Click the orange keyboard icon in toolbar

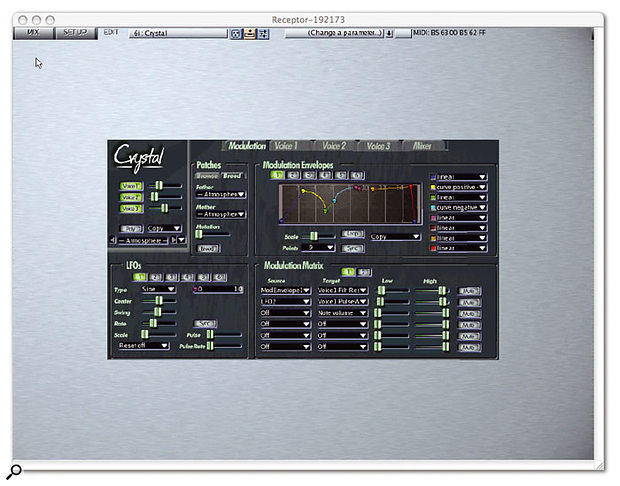(250, 34)
